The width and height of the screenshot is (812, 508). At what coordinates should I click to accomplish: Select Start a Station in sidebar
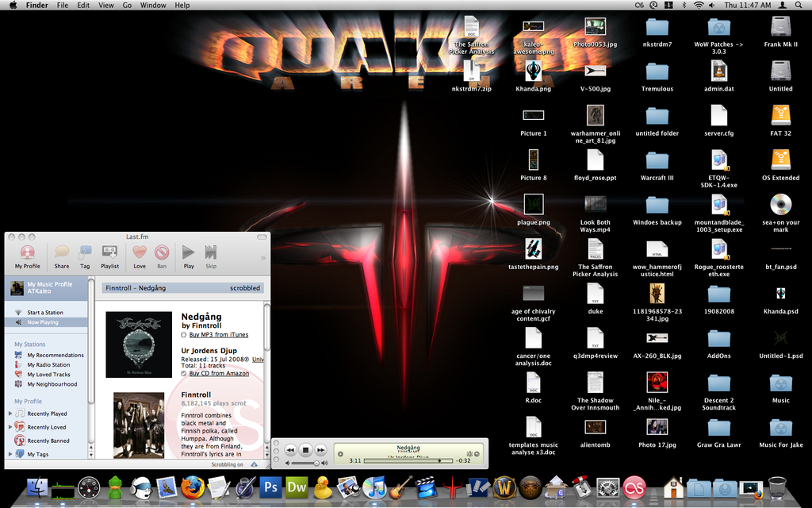(46, 313)
